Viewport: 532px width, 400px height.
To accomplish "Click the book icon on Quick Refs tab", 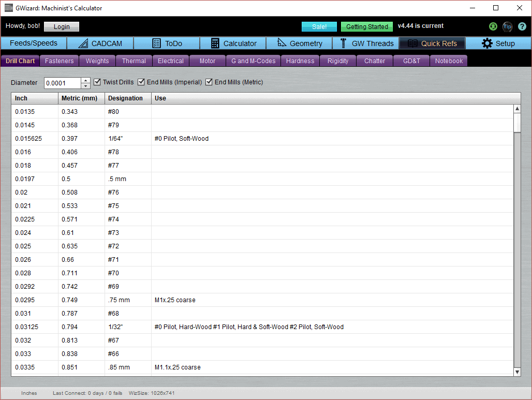I will (414, 43).
